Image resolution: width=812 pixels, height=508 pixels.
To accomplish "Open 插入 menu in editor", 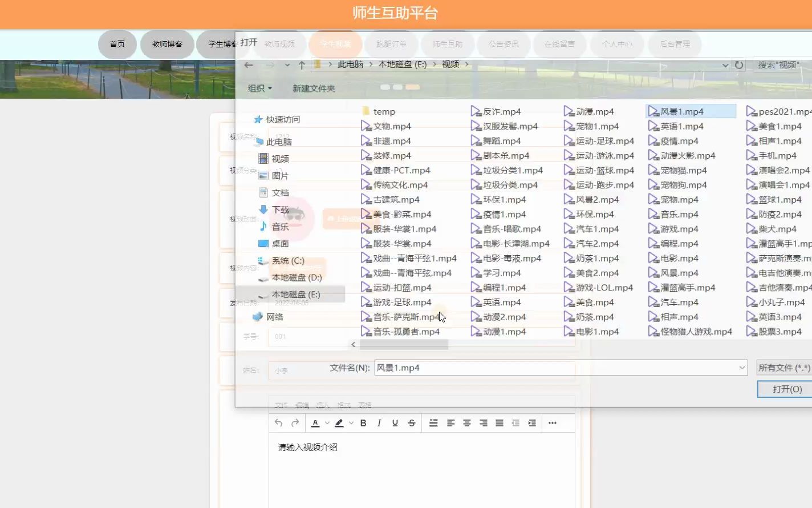I will point(323,405).
